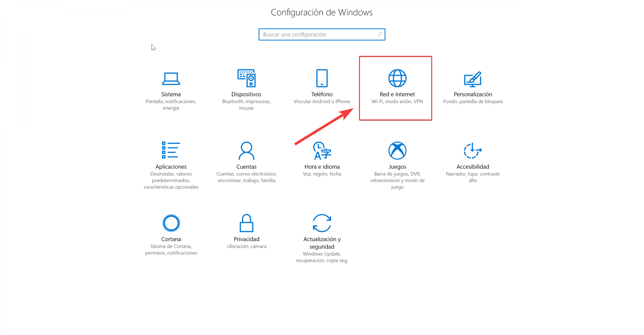Screen dimensions: 644x335
Task: Open the Privacidad padlock icon
Action: [247, 223]
